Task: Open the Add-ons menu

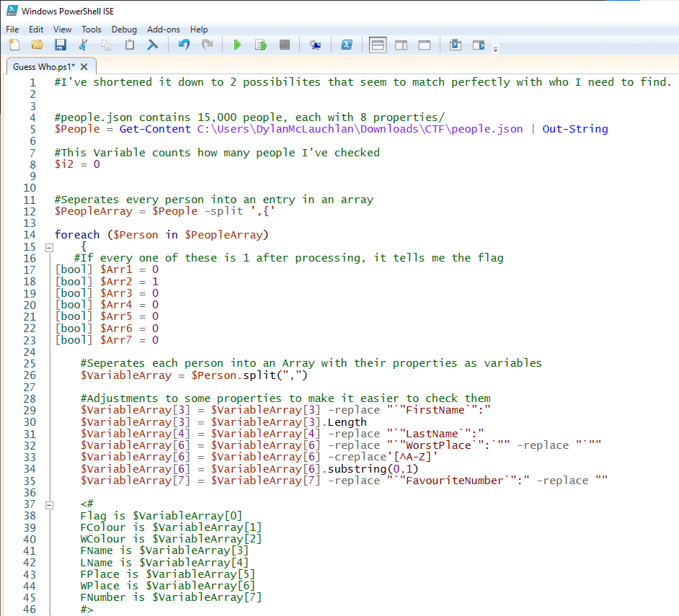Action: (x=163, y=30)
